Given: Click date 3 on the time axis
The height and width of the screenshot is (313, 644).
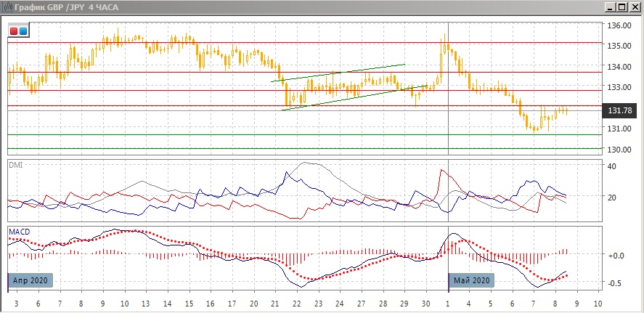Looking at the screenshot, I should [15, 304].
